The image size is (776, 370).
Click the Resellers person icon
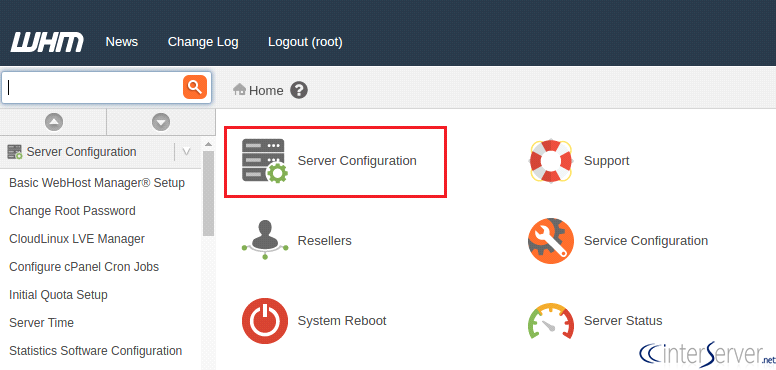(265, 240)
